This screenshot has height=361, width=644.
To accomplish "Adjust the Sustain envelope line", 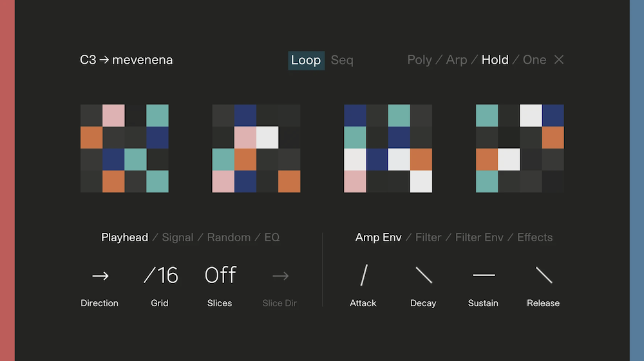I will [x=484, y=275].
